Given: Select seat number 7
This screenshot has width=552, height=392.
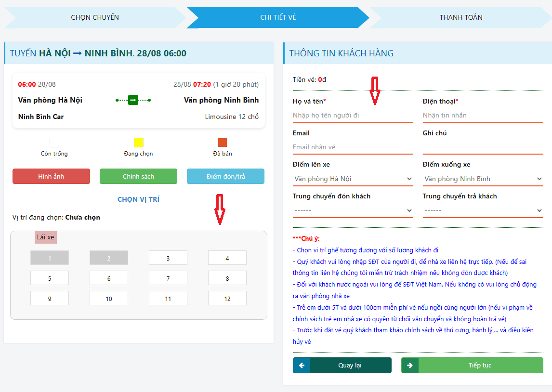Looking at the screenshot, I should coord(168,278).
